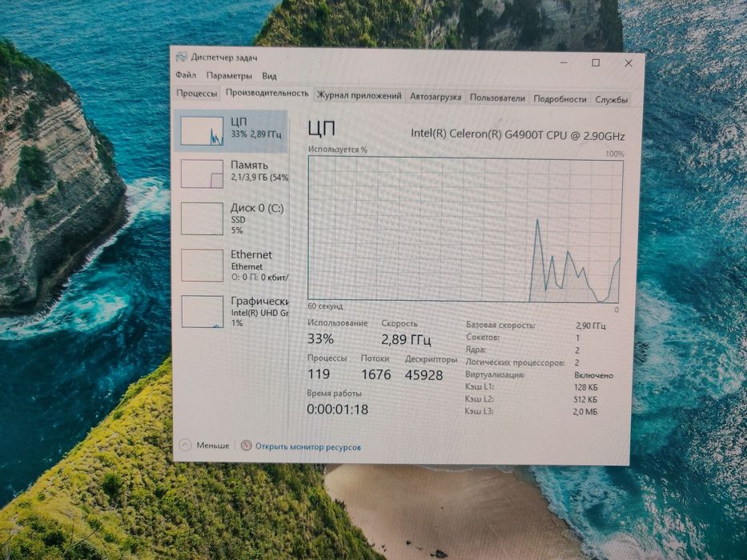This screenshot has height=560, width=747.
Task: Close the Диспетчер задач window
Action: (629, 63)
